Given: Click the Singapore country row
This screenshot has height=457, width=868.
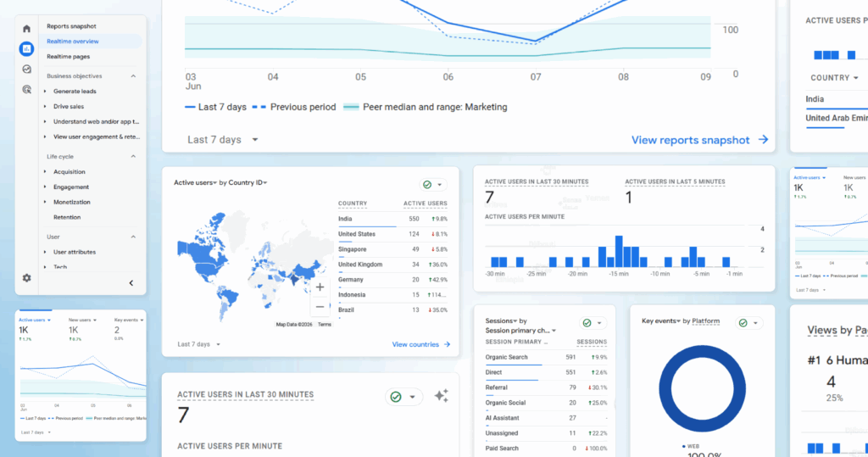Looking at the screenshot, I should click(393, 249).
